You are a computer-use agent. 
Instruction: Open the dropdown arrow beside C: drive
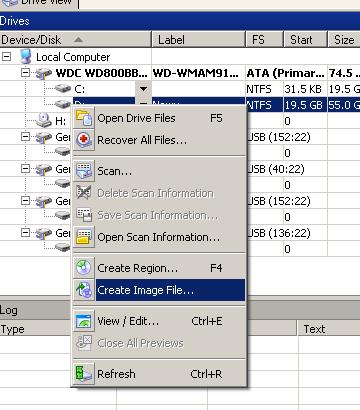click(x=143, y=89)
